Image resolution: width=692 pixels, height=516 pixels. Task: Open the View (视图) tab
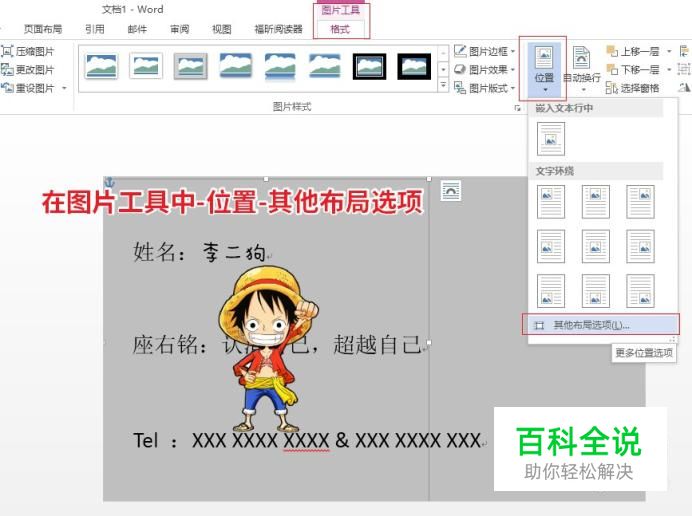[222, 29]
